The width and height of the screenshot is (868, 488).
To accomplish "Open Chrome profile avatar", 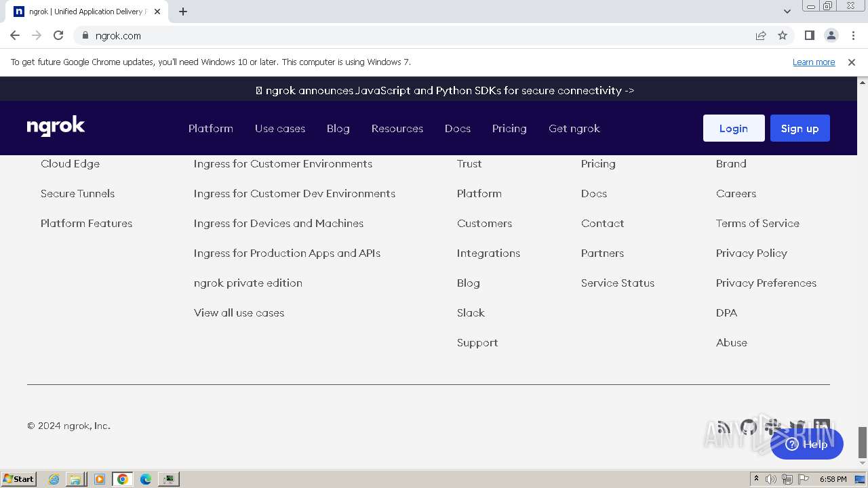I will pos(831,35).
